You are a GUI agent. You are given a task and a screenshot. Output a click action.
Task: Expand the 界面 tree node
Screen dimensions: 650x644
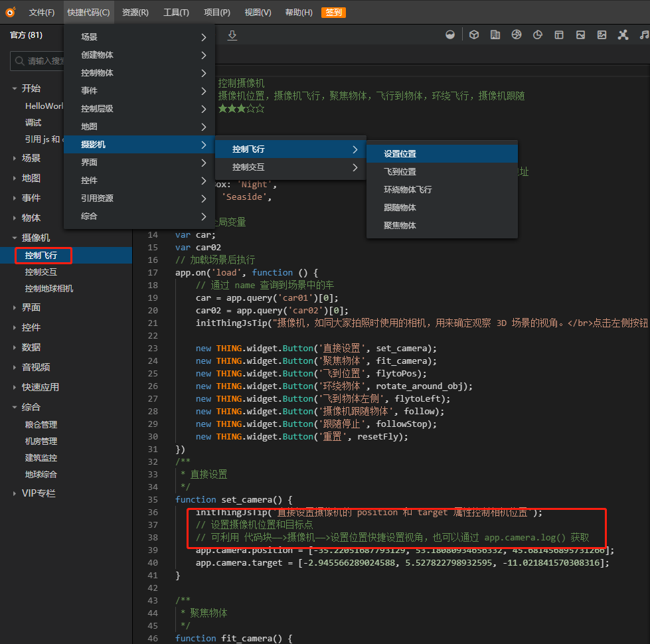click(15, 307)
